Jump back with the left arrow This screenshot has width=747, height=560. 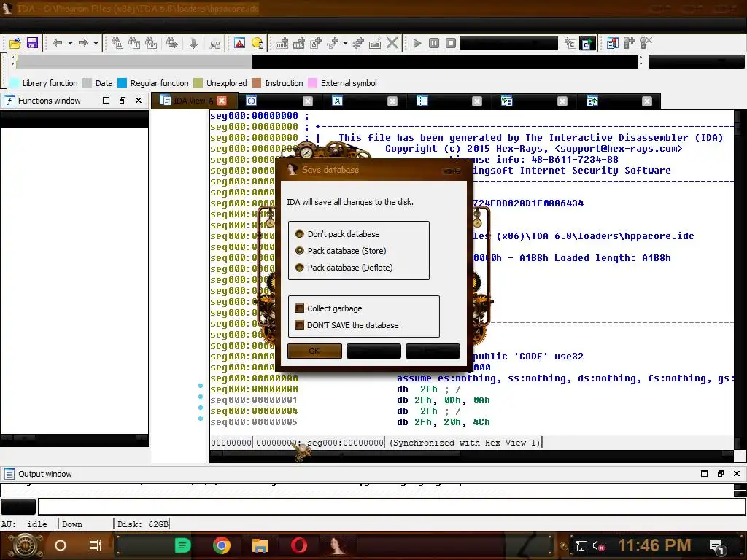(58, 43)
